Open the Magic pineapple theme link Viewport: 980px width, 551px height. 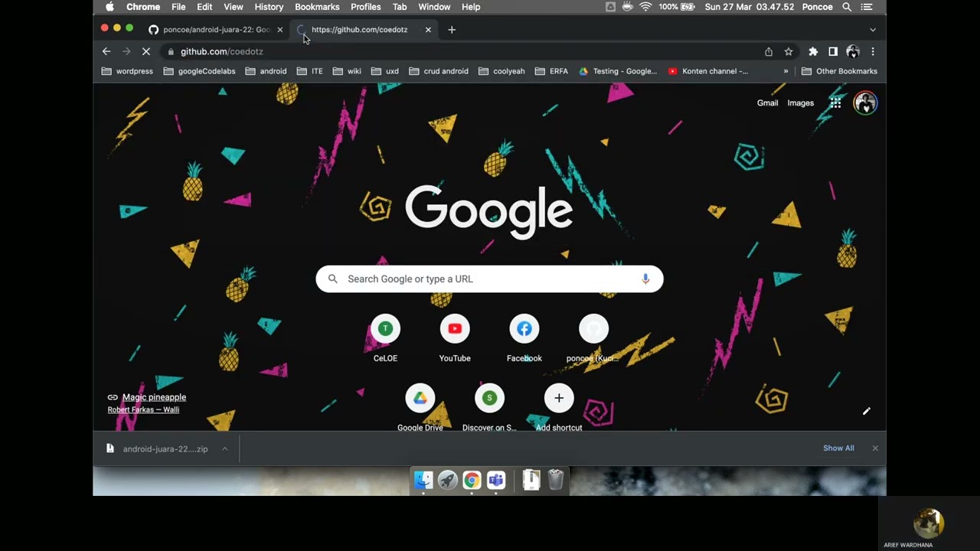coord(154,397)
